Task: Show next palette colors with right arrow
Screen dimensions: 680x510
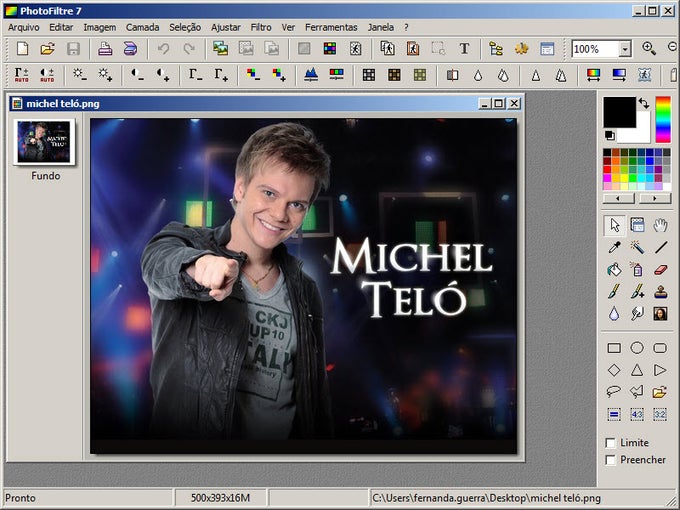Action: [655, 199]
